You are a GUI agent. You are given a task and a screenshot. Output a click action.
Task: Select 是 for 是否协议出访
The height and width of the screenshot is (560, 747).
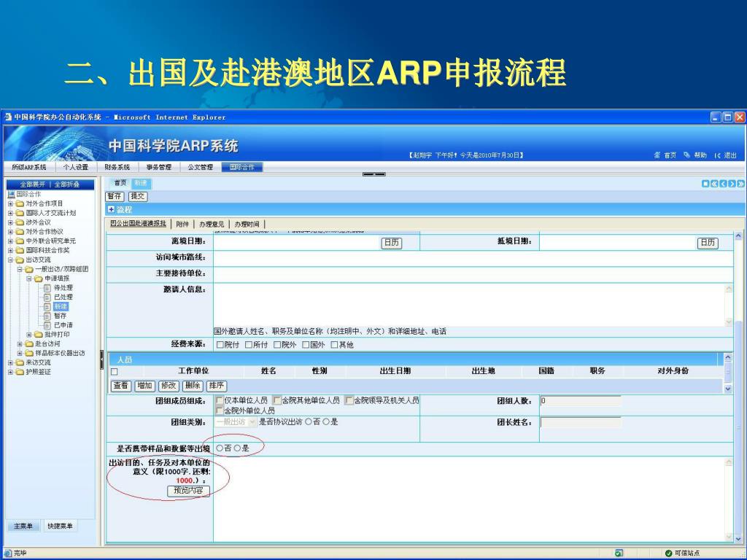tap(326, 422)
